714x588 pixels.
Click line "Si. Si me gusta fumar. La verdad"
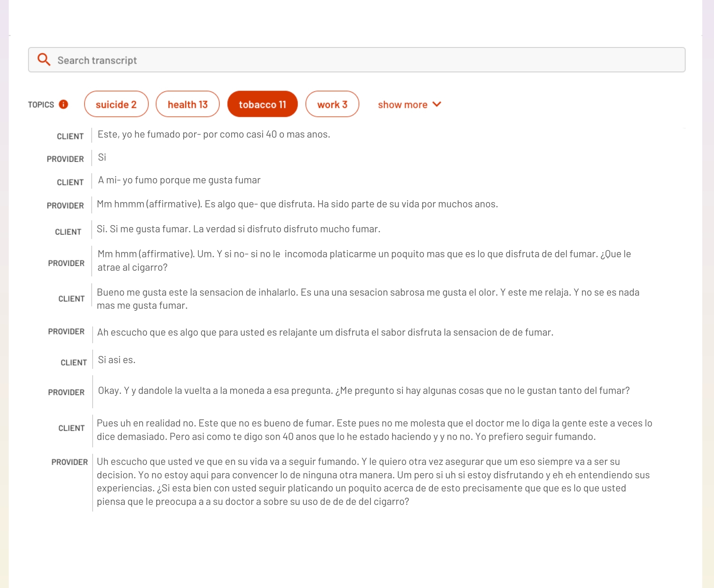click(x=238, y=229)
